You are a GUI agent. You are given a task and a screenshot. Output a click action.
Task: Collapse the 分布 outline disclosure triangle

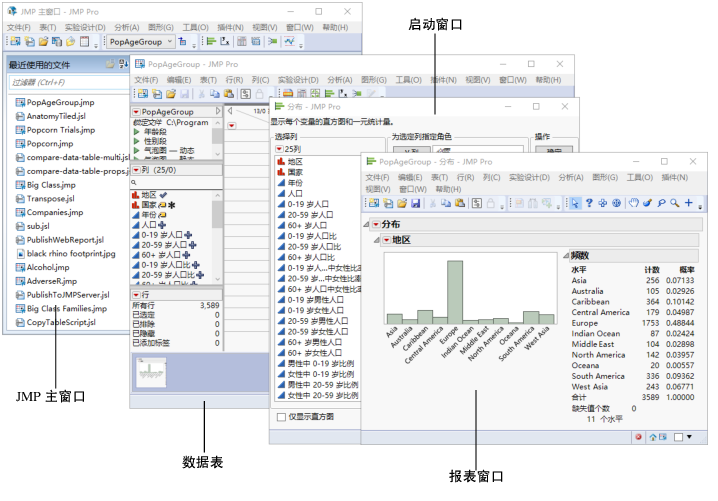pos(366,224)
